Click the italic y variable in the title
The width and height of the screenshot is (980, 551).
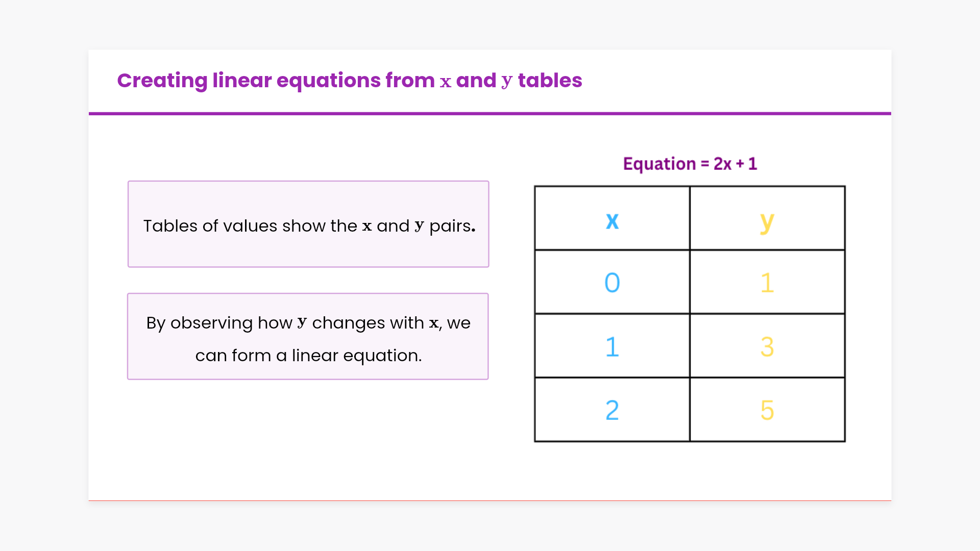(506, 82)
